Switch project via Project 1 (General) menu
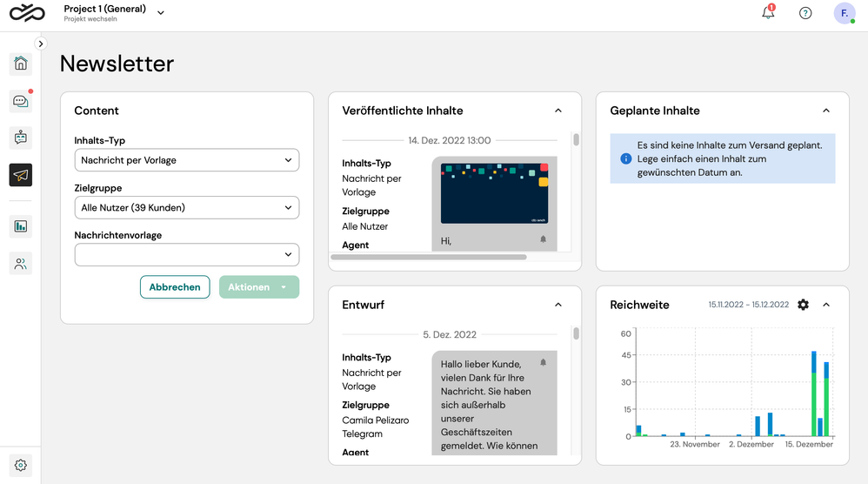 113,12
